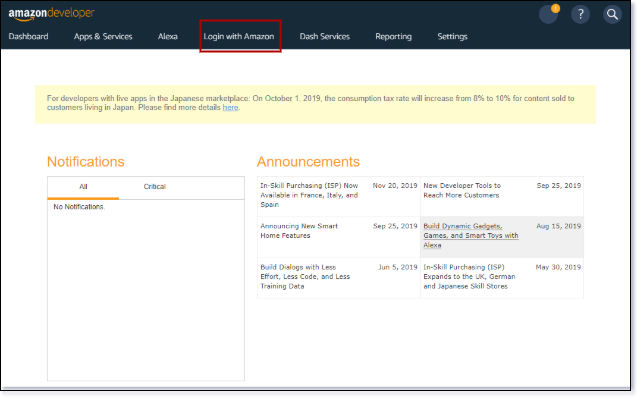This screenshot has width=643, height=402.
Task: Open the Settings menu item
Action: (452, 37)
